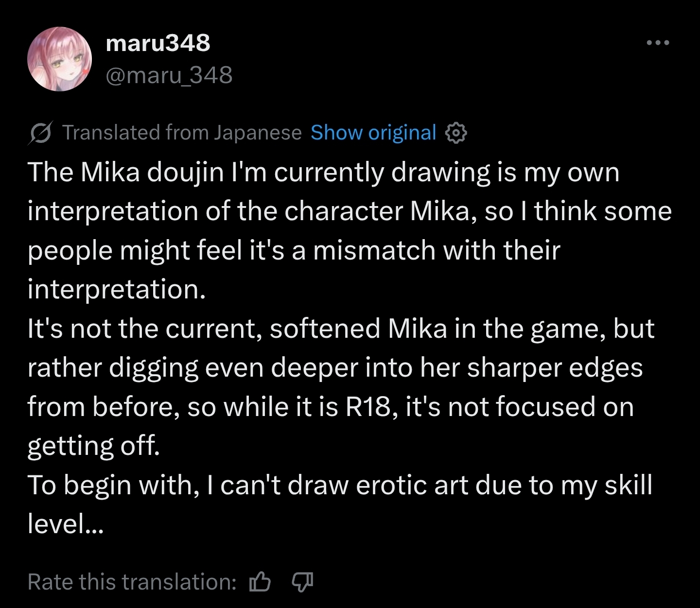Open the maru348 display name
Screen dimensions: 700x608
click(x=158, y=43)
